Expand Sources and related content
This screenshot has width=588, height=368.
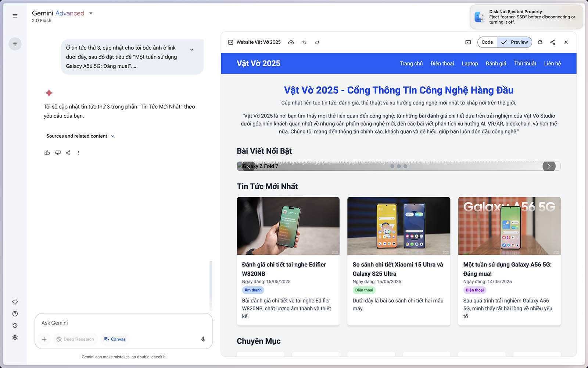click(80, 136)
